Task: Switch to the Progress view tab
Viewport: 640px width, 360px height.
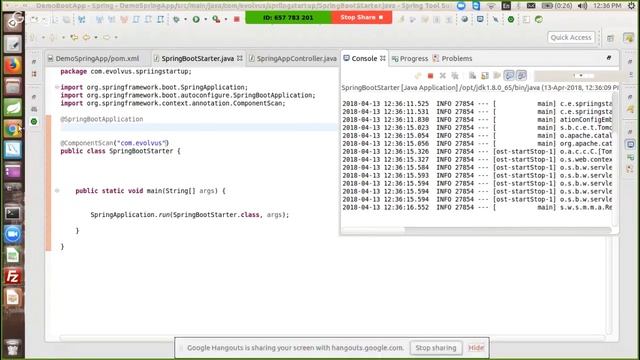Action: [410, 59]
